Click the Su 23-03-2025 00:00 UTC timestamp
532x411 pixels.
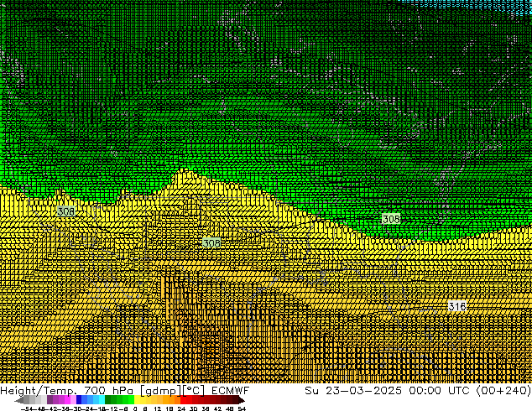tap(387, 391)
